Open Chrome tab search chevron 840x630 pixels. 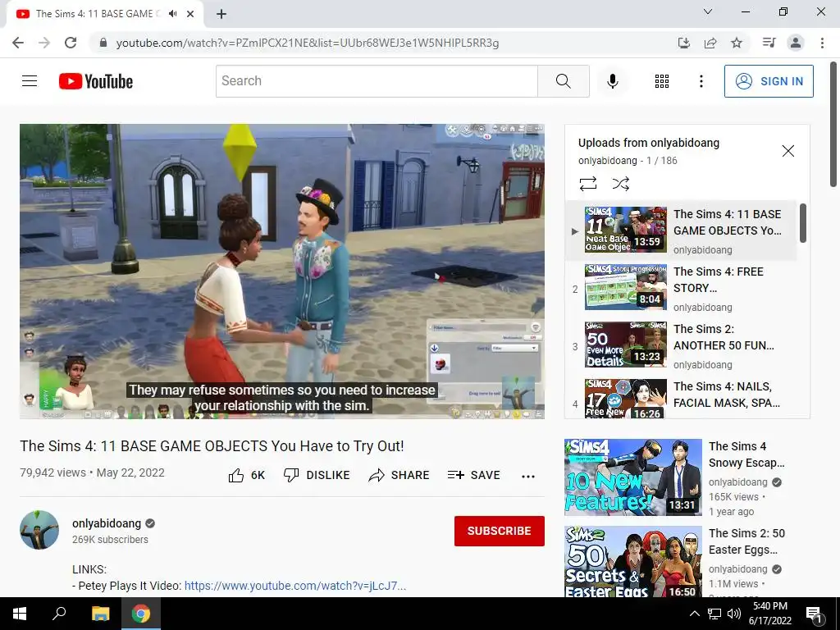[708, 11]
